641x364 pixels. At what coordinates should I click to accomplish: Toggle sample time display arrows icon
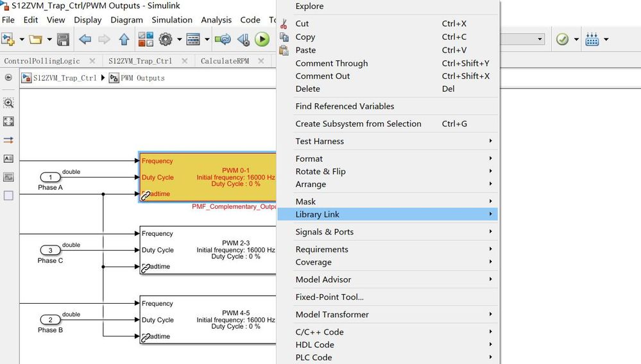[x=8, y=140]
